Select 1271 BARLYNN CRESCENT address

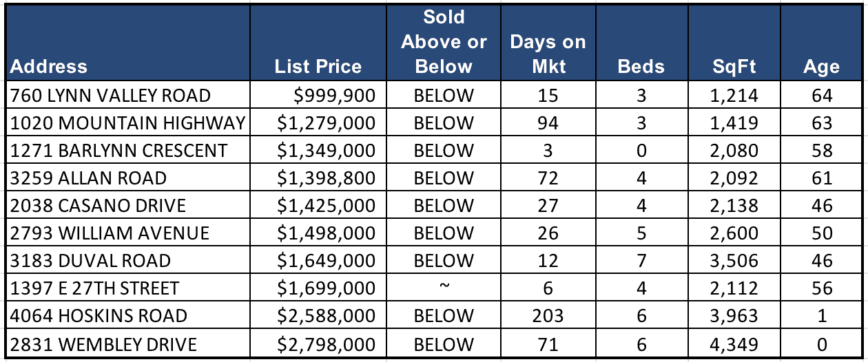[119, 151]
